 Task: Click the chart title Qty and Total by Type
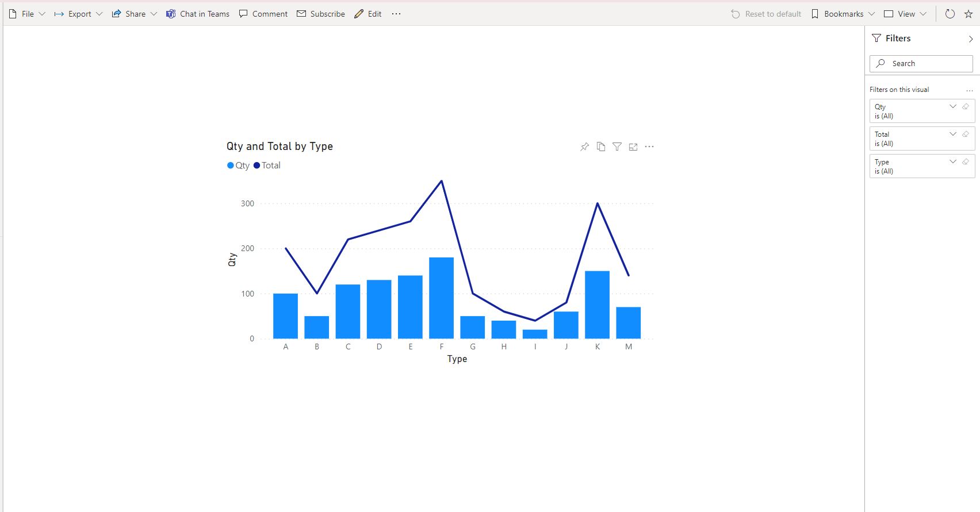(280, 147)
